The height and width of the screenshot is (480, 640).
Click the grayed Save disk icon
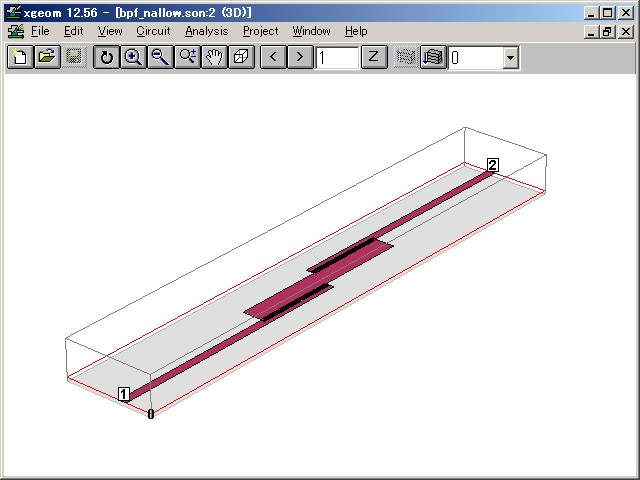pos(74,57)
